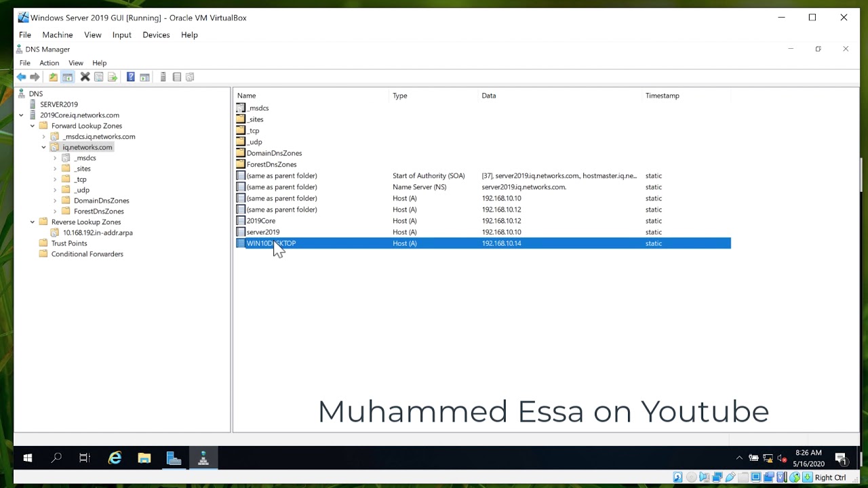Click the VirtualBox display status icon

tap(755, 478)
